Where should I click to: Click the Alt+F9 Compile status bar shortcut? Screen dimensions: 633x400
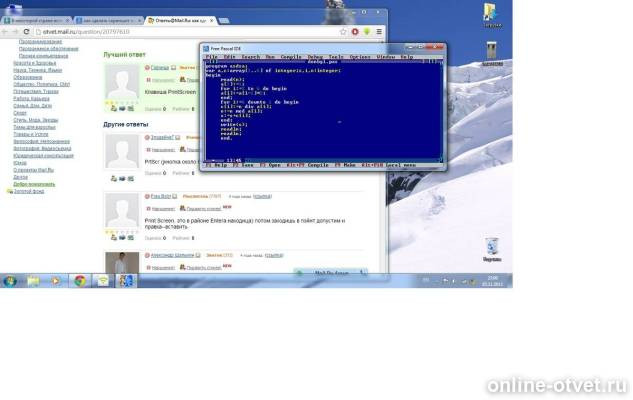[x=307, y=165]
